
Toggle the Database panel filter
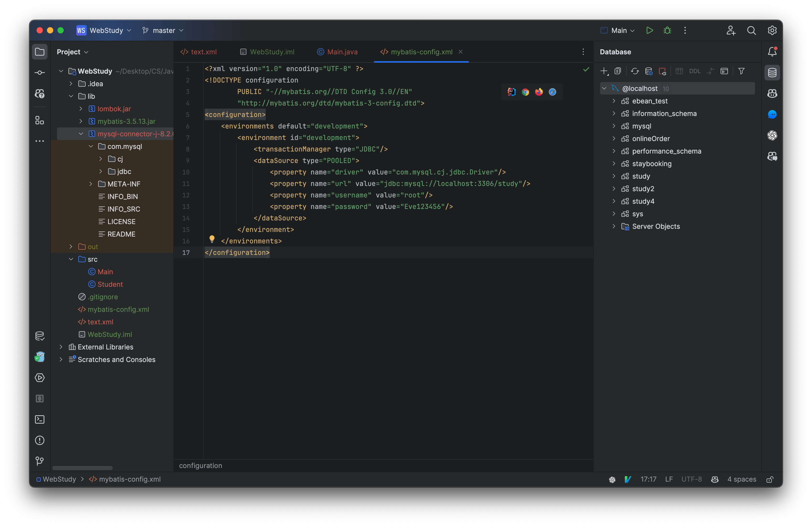[742, 71]
